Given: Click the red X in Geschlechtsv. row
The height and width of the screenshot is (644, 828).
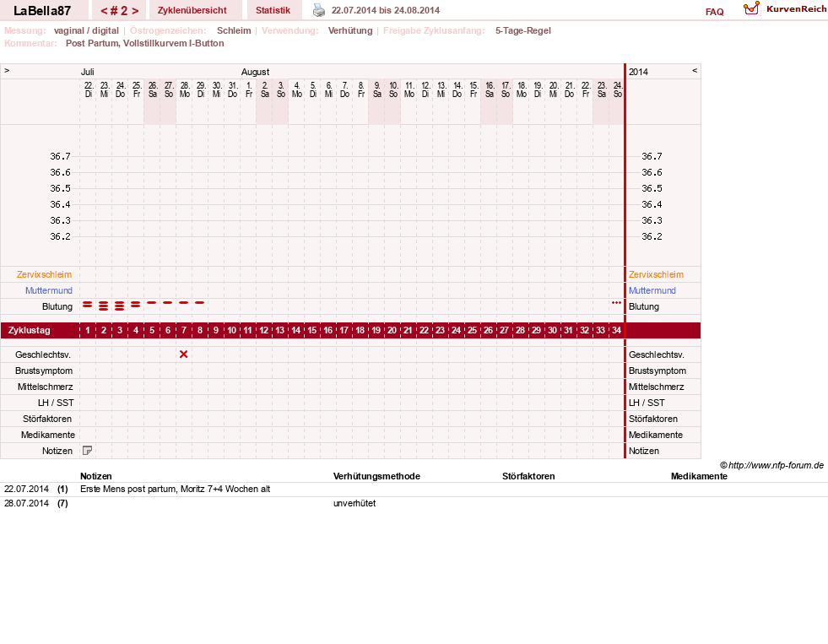Looking at the screenshot, I should point(184,354).
